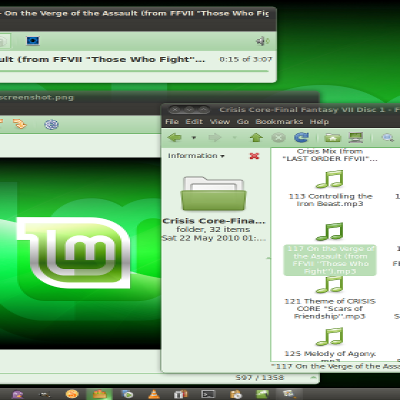Click the blue round icon in image viewer toolbar
The image size is (400, 400).
[51, 124]
